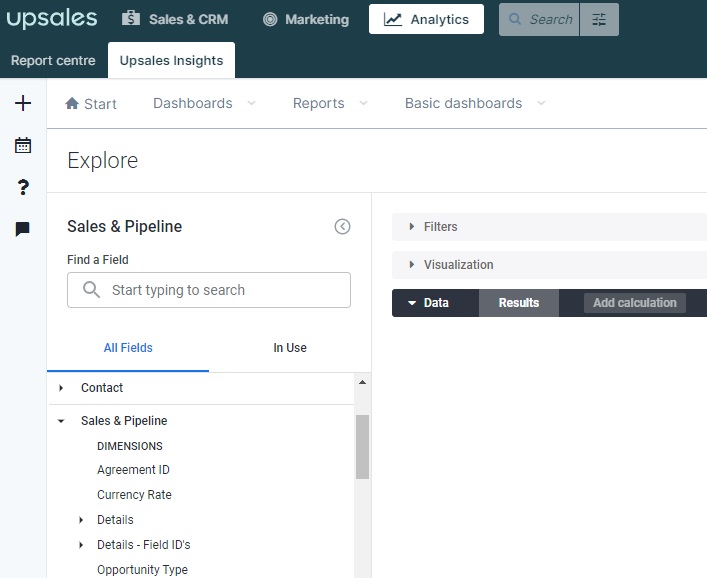
Task: Open Analytics section
Action: click(x=426, y=19)
